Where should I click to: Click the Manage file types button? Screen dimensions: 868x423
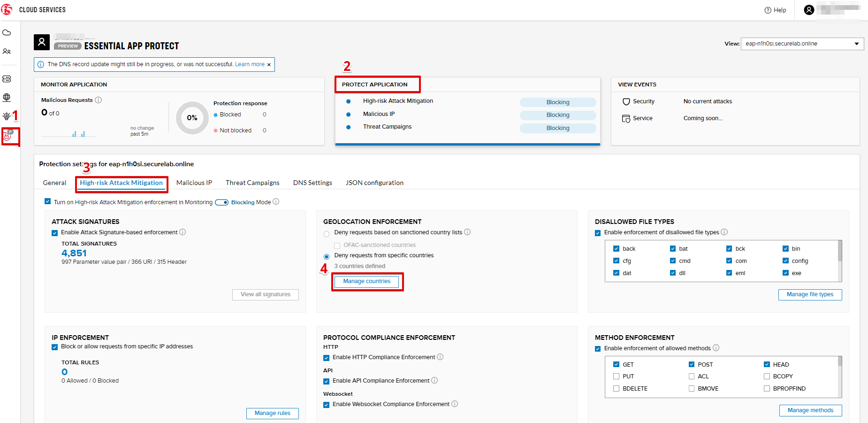point(810,294)
